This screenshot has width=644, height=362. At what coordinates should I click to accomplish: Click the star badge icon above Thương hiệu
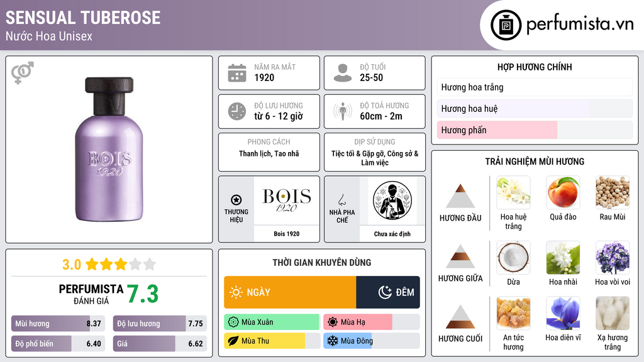(x=236, y=200)
